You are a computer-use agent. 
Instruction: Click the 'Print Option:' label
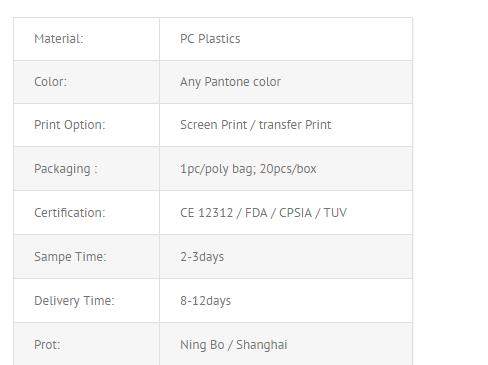click(69, 125)
